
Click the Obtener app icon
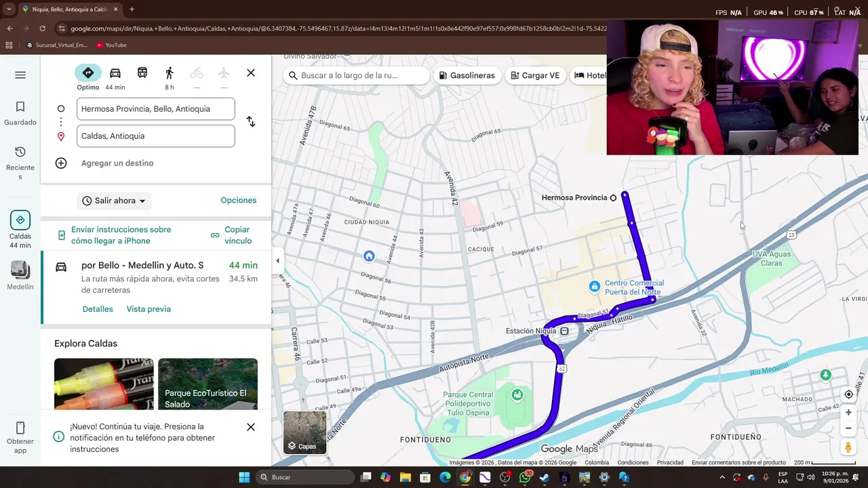pyautogui.click(x=20, y=428)
